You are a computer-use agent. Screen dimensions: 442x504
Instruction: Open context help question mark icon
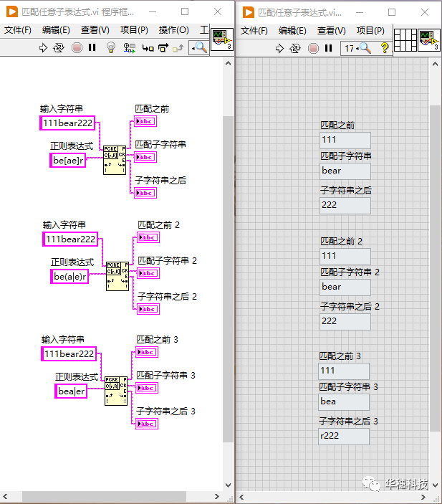click(385, 48)
